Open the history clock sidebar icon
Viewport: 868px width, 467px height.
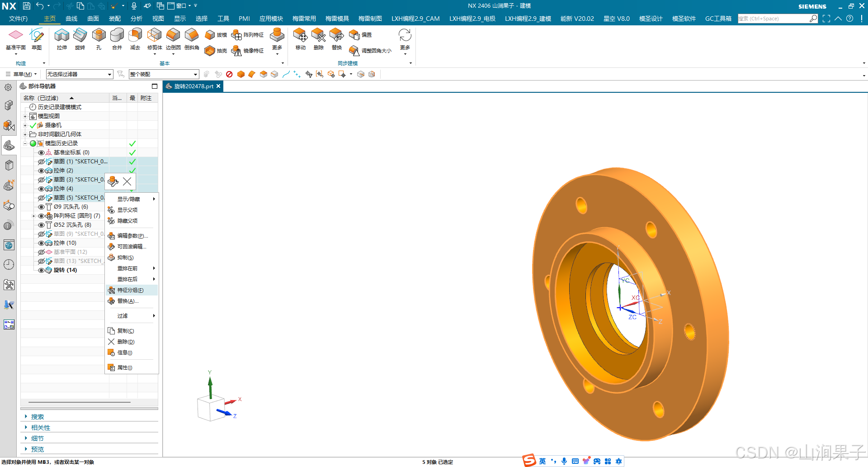pos(9,265)
